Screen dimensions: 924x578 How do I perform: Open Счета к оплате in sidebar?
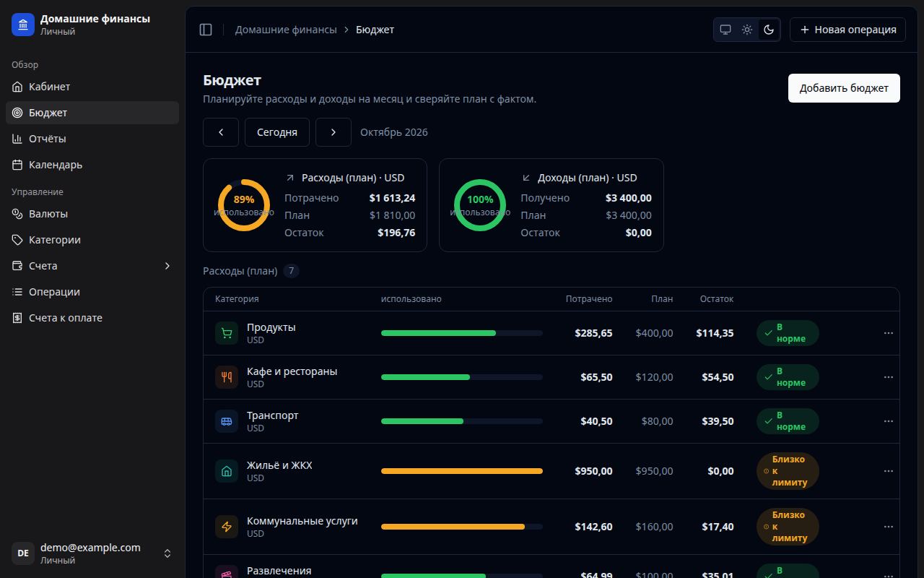click(x=92, y=318)
